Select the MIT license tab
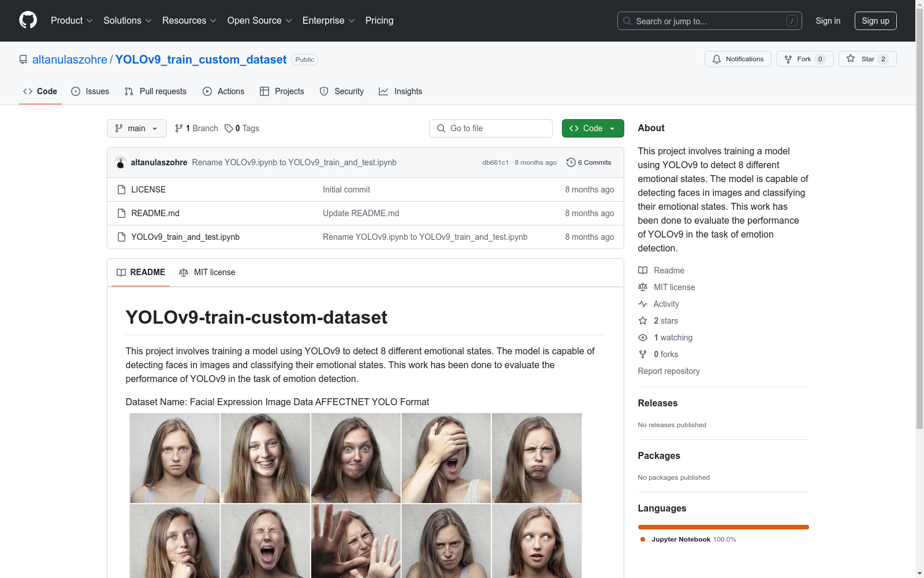Image resolution: width=924 pixels, height=578 pixels. pyautogui.click(x=207, y=272)
